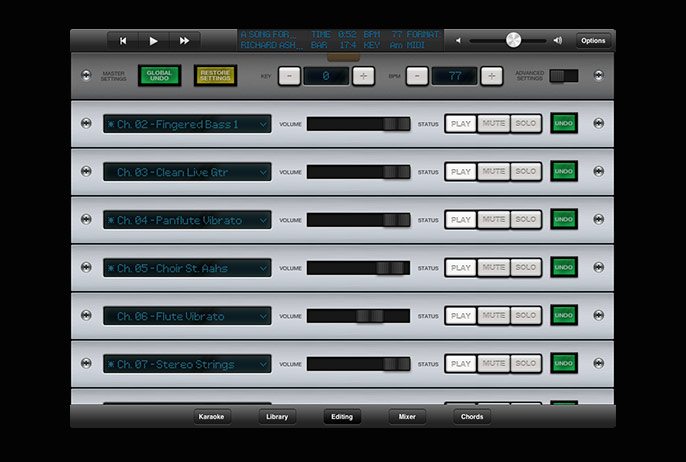Screen dimensions: 686x462
Task: Mute Ch. 02 Fingered Bass 1
Action: tap(494, 124)
